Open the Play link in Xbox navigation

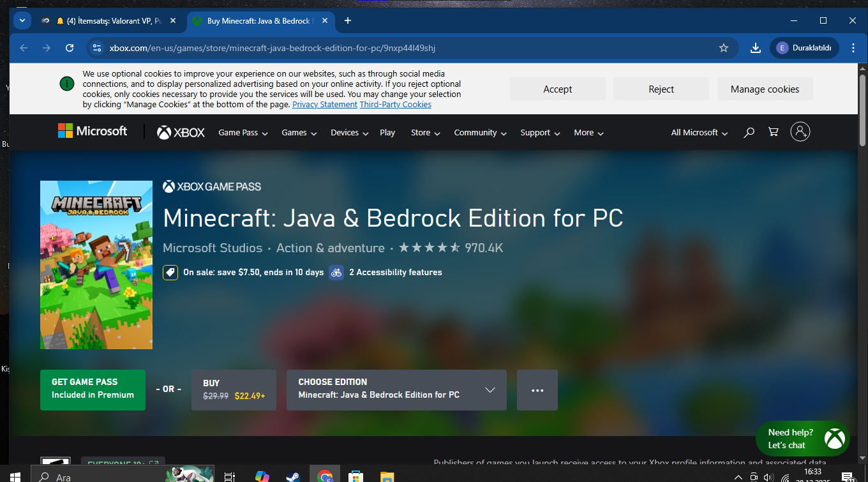click(x=387, y=133)
